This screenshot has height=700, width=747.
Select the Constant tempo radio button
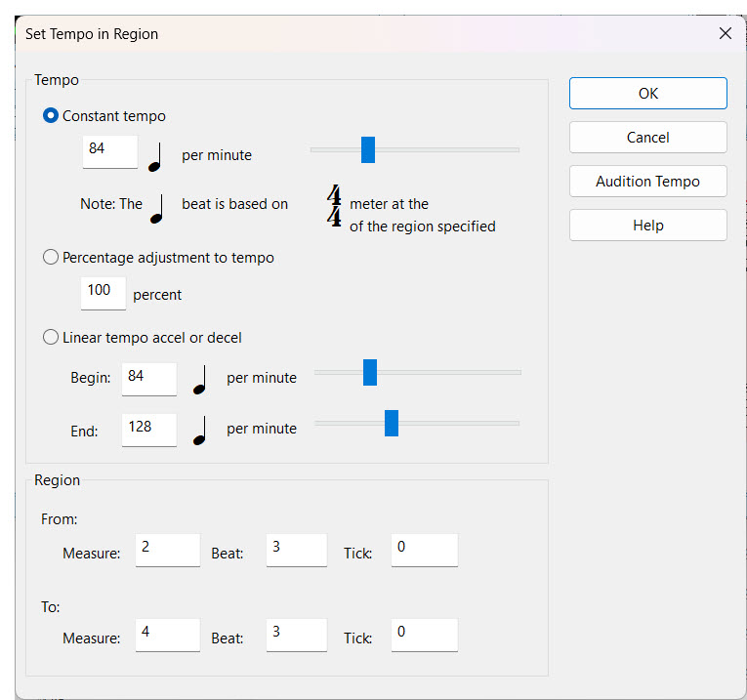click(x=51, y=115)
